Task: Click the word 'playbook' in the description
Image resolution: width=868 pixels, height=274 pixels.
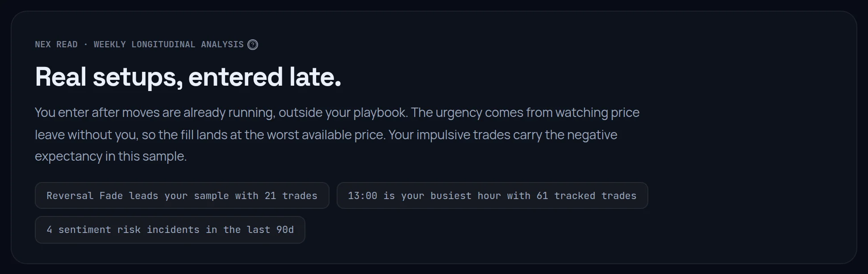Action: click(379, 113)
